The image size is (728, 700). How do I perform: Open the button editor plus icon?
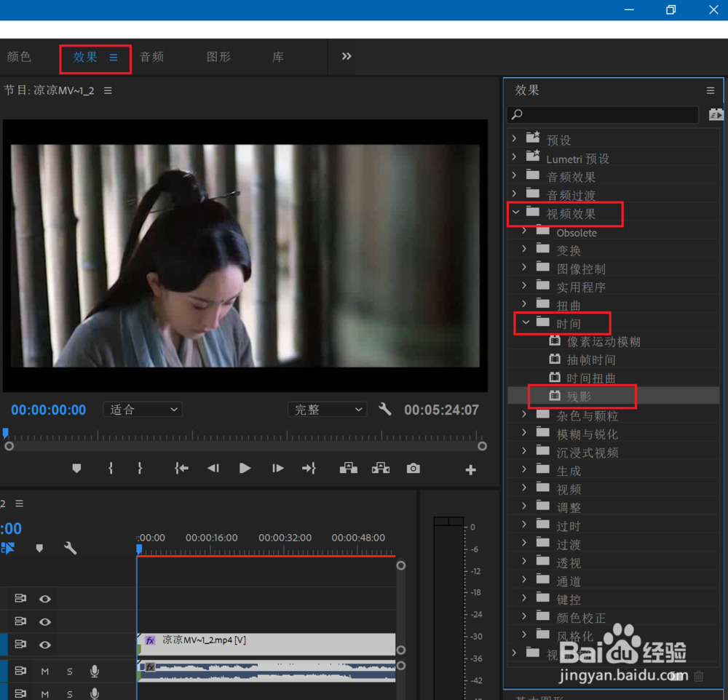[470, 470]
